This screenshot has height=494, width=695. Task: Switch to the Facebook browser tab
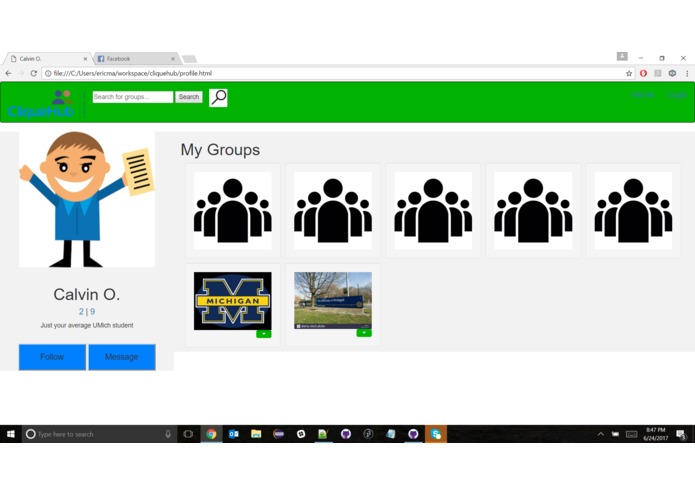pos(133,58)
